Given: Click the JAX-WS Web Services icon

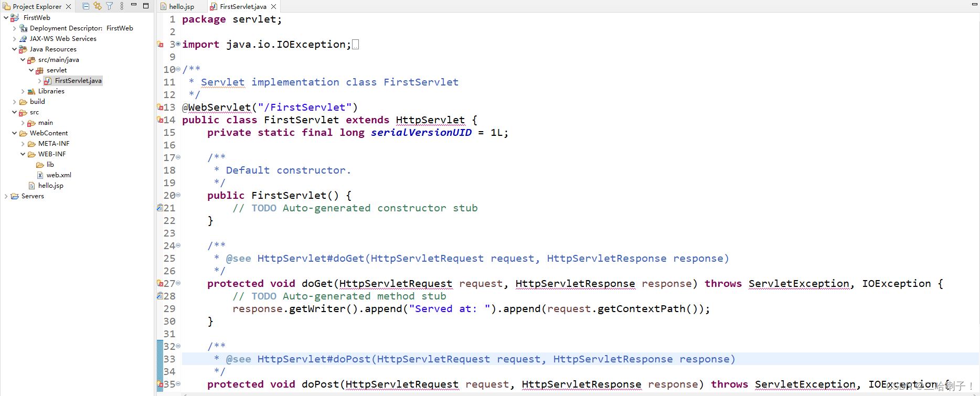Looking at the screenshot, I should pyautogui.click(x=23, y=39).
